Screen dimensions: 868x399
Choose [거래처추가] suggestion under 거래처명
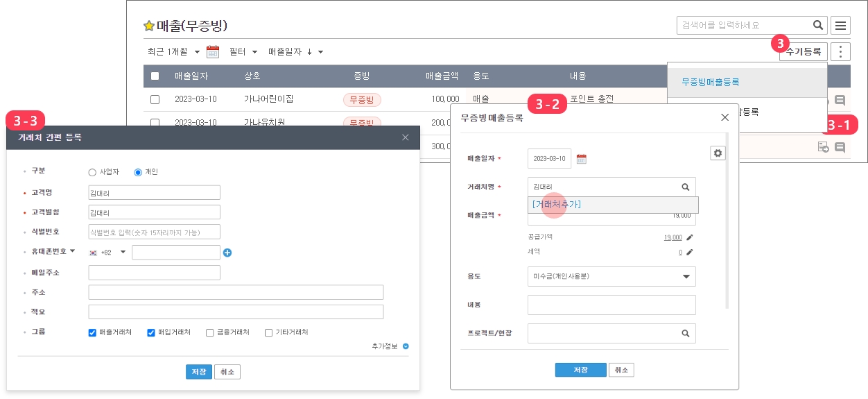[557, 205]
